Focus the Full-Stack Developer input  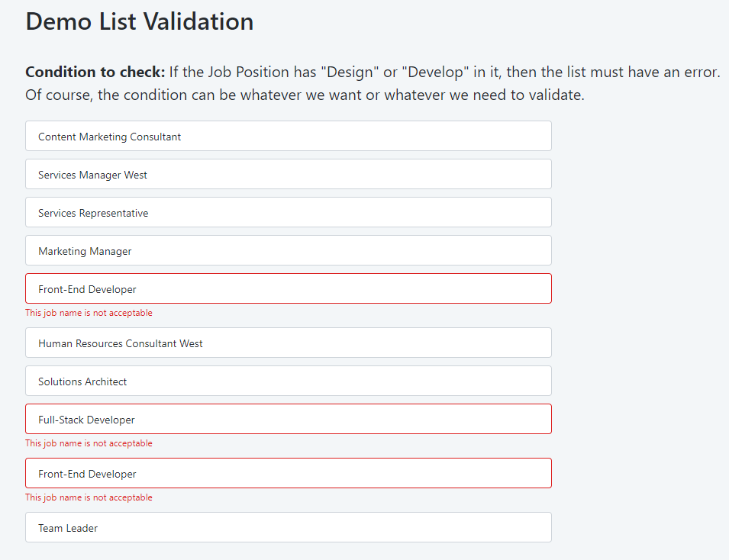point(289,419)
